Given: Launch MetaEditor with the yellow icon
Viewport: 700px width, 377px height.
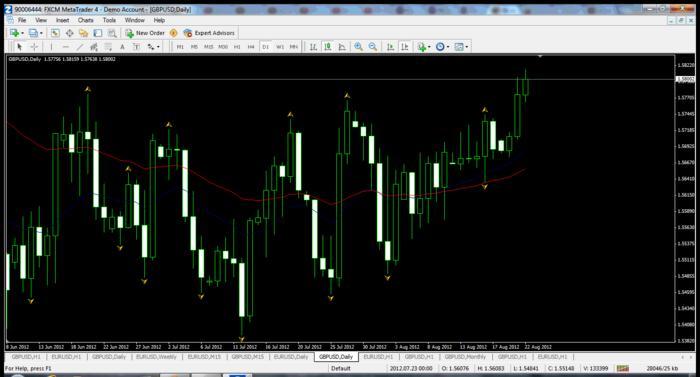Looking at the screenshot, I should click(174, 33).
